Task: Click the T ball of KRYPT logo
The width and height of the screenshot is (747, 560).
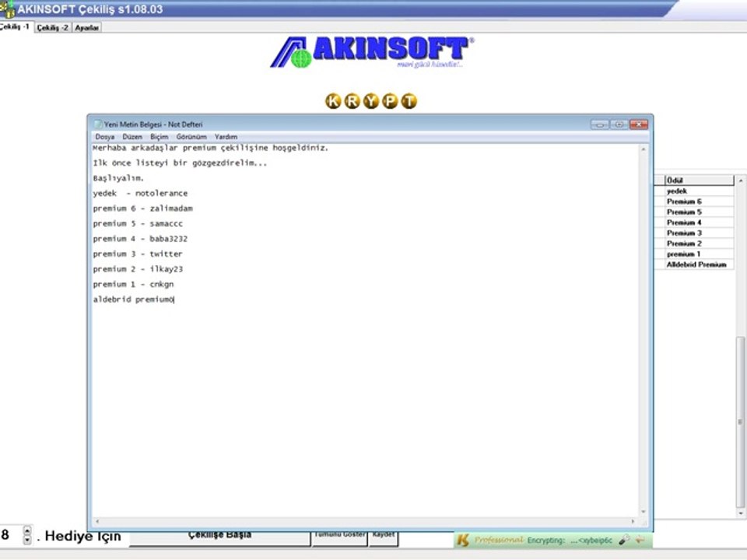Action: 409,101
